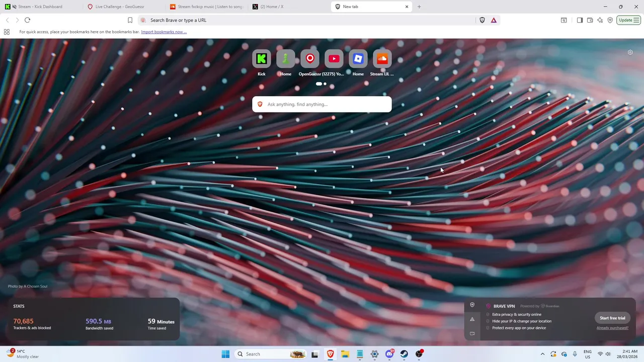Open the weather widget showing 14°C
644x362 pixels.
tap(23, 354)
